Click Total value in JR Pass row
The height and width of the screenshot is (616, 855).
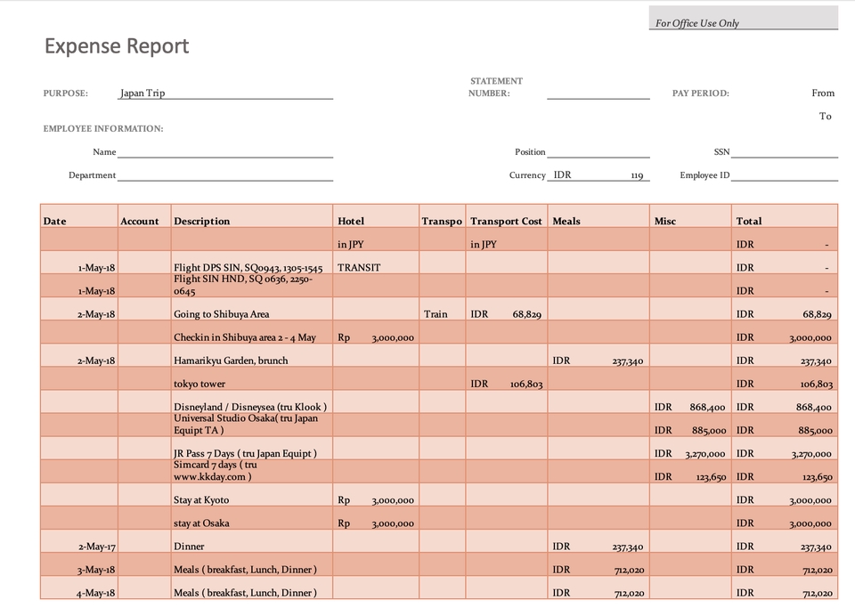pyautogui.click(x=785, y=448)
